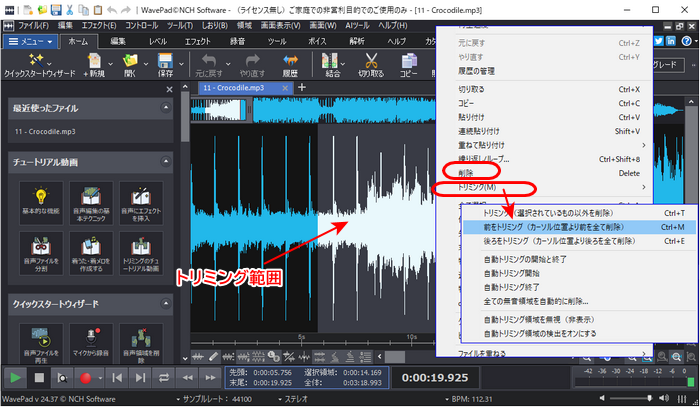700x407 pixels.
Task: Switch to the エフェクト ribbon tab
Action: 197,42
